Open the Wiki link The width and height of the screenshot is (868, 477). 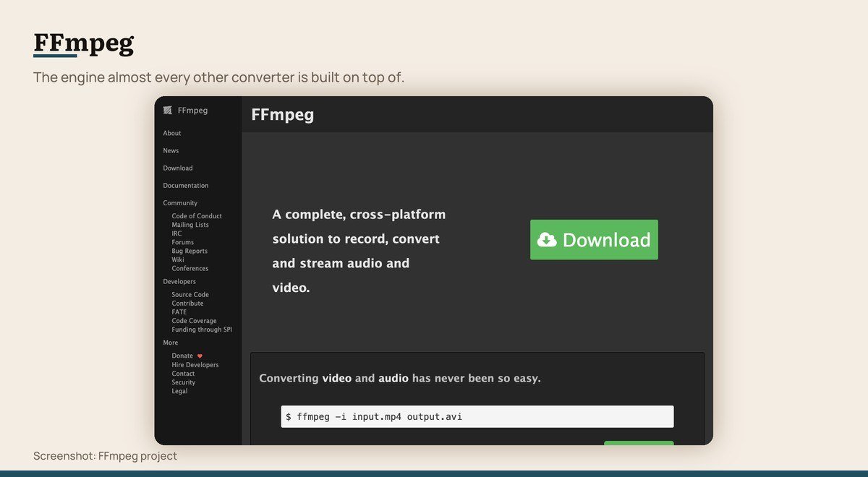click(178, 259)
